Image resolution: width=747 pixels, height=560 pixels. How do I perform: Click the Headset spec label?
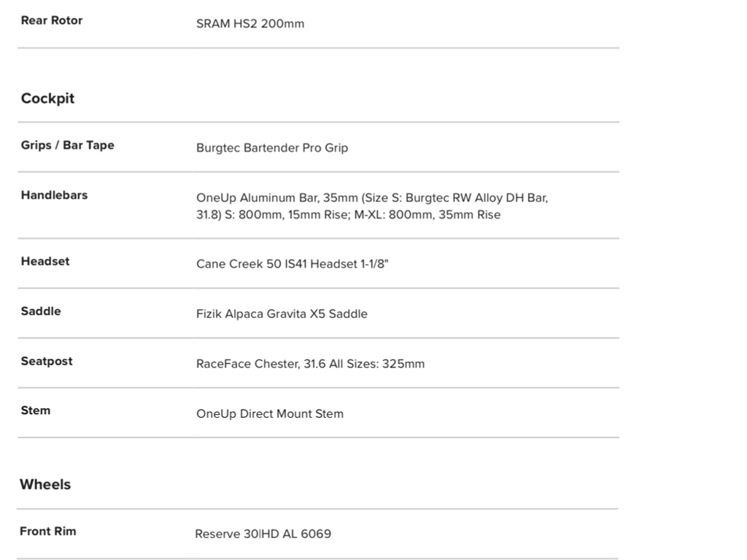(45, 261)
